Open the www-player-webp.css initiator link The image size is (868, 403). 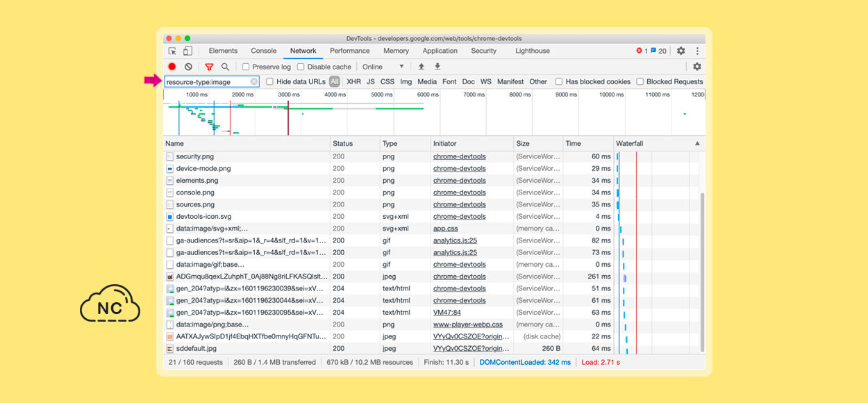click(468, 324)
